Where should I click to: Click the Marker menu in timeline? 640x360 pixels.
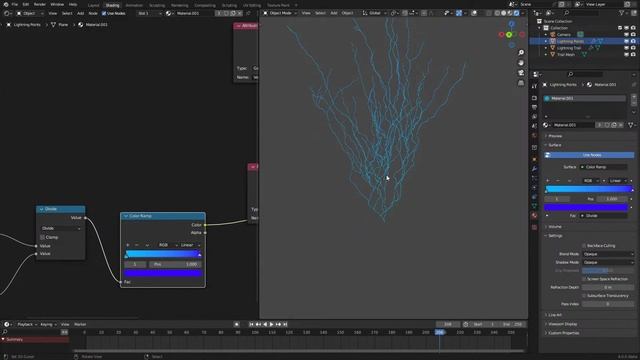80,324
